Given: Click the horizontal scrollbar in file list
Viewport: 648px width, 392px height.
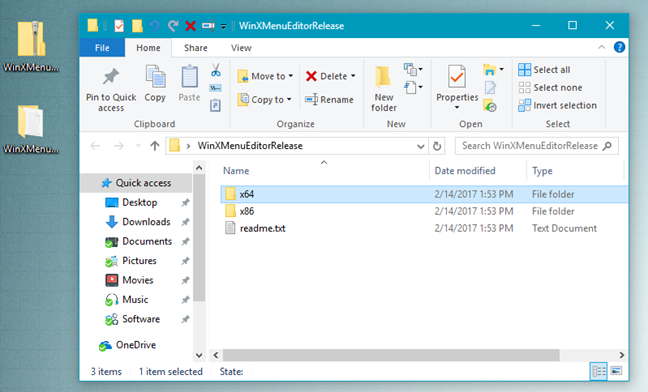Looking at the screenshot, I should pyautogui.click(x=391, y=355).
